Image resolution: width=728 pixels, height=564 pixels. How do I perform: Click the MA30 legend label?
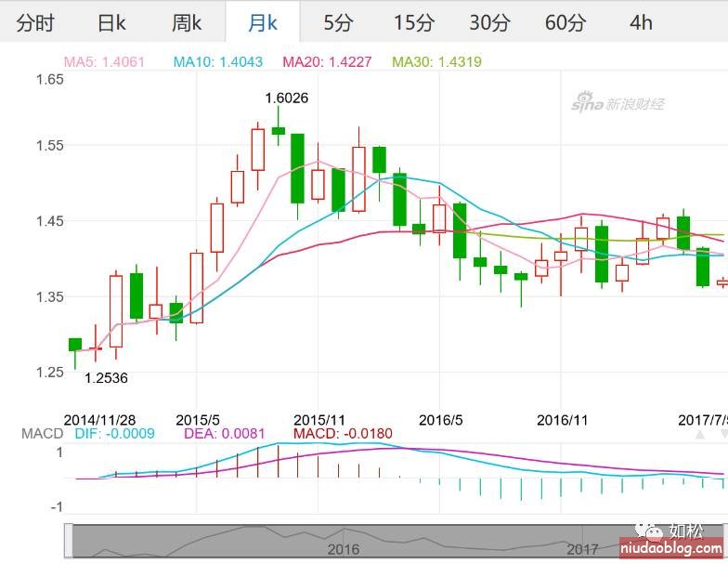(436, 62)
